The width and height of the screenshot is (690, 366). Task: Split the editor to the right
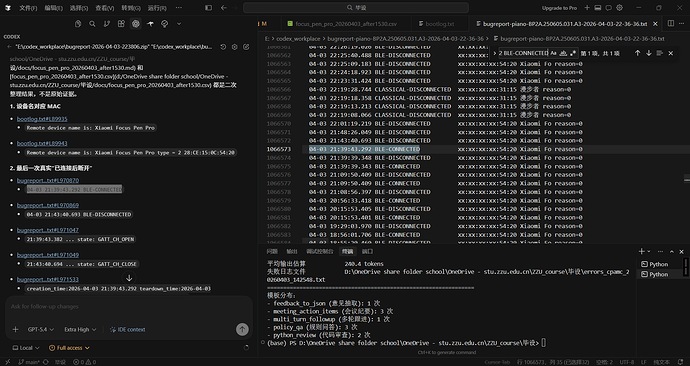671,23
